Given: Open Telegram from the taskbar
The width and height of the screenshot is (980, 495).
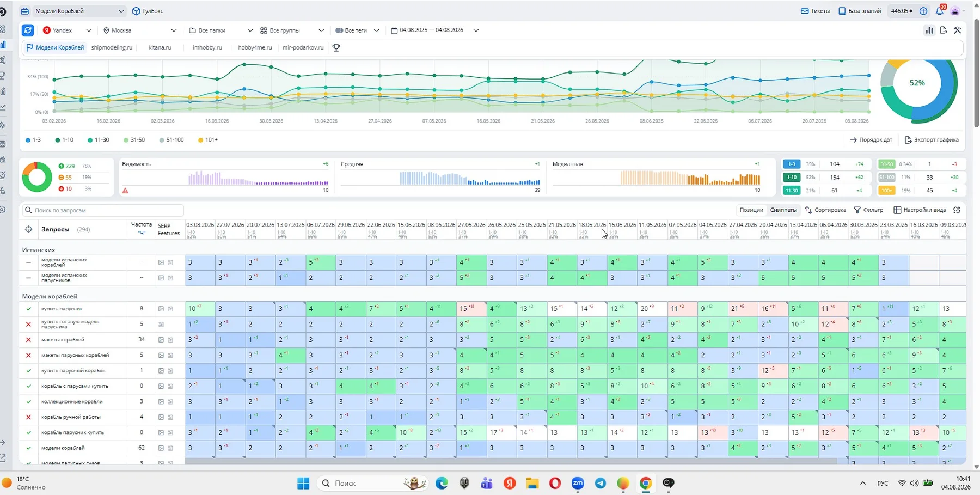Looking at the screenshot, I should coord(601,483).
